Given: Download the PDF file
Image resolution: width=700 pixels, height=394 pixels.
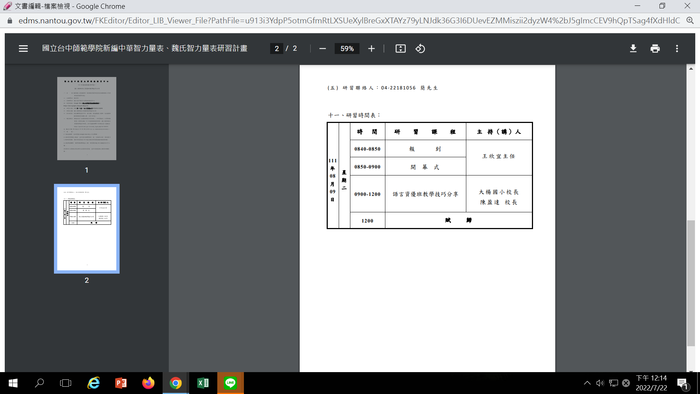Looking at the screenshot, I should pyautogui.click(x=633, y=49).
